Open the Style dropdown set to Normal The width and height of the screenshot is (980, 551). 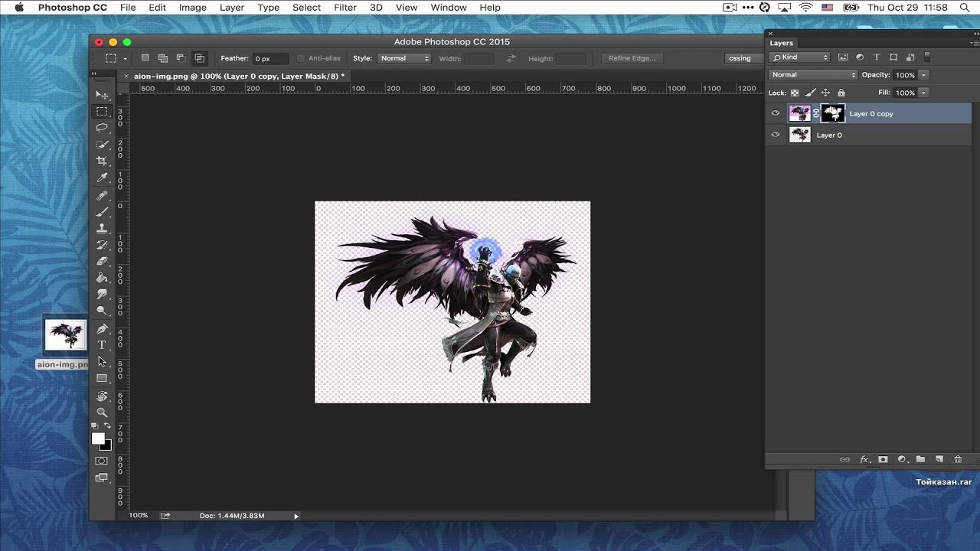click(404, 58)
